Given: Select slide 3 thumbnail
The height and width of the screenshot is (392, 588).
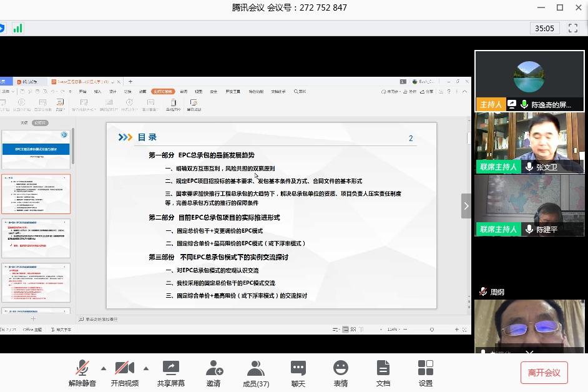Looking at the screenshot, I should [x=36, y=238].
